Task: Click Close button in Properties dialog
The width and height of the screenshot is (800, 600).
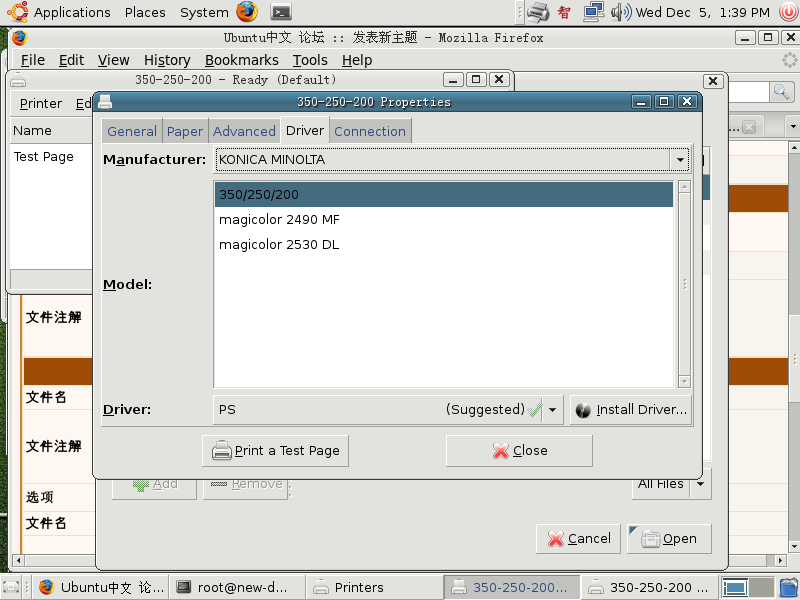Action: point(519,451)
